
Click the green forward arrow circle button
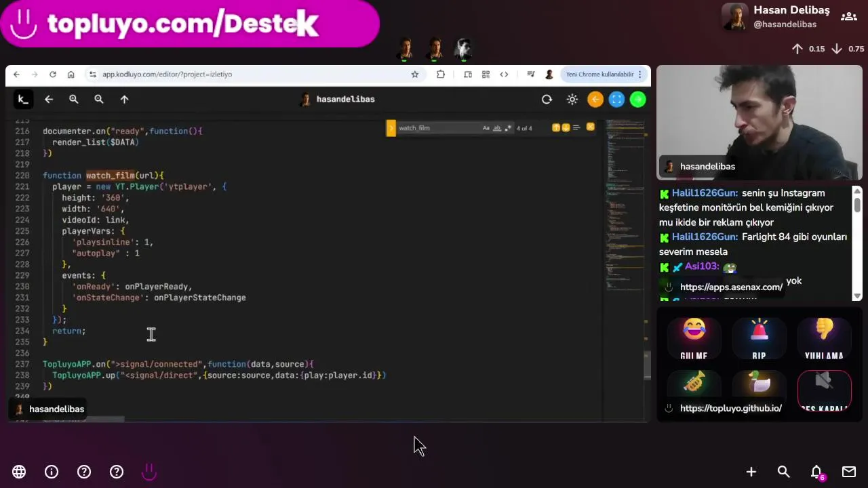[638, 100]
